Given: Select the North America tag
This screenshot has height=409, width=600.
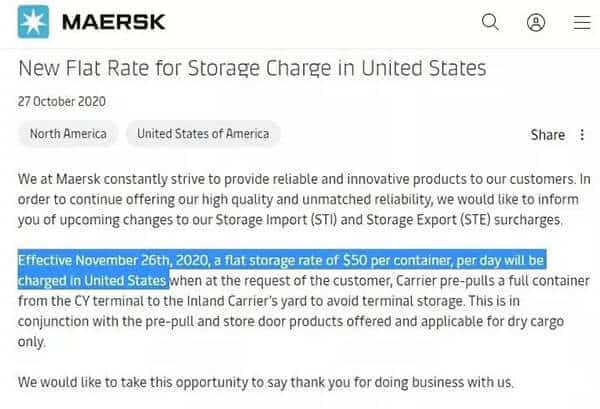Looking at the screenshot, I should coord(68,134).
